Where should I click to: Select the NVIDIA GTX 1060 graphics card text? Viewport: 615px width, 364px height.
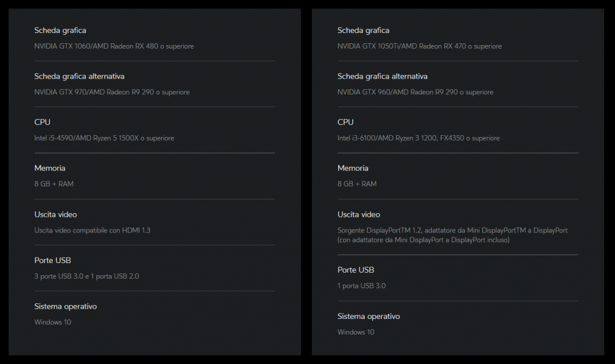114,46
